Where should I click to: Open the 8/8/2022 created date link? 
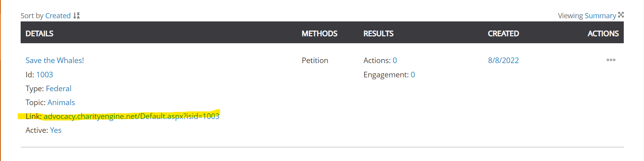point(503,60)
